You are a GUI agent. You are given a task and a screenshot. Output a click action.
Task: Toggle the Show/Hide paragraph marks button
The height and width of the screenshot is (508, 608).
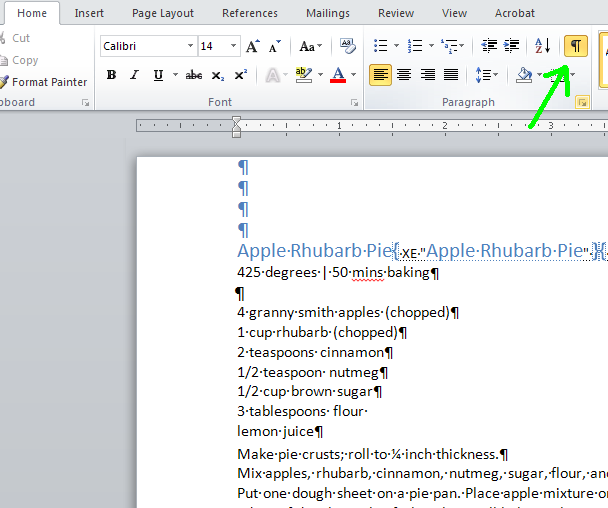[575, 46]
